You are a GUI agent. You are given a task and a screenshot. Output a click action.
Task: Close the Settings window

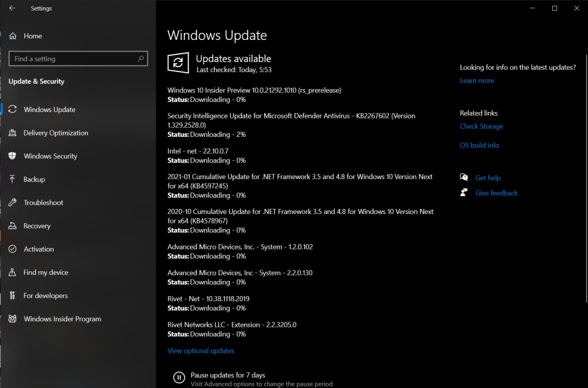(577, 8)
